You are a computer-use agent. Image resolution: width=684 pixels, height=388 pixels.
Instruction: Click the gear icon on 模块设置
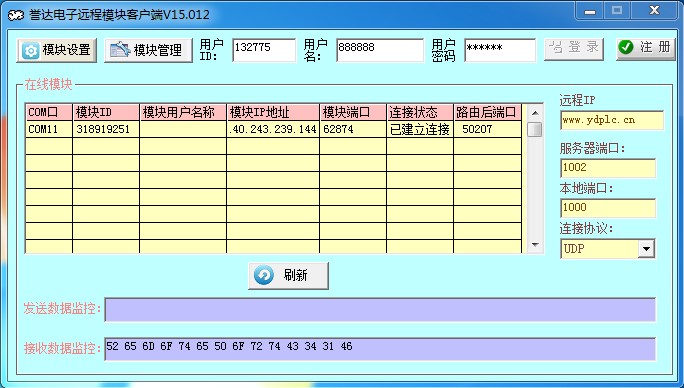point(31,51)
